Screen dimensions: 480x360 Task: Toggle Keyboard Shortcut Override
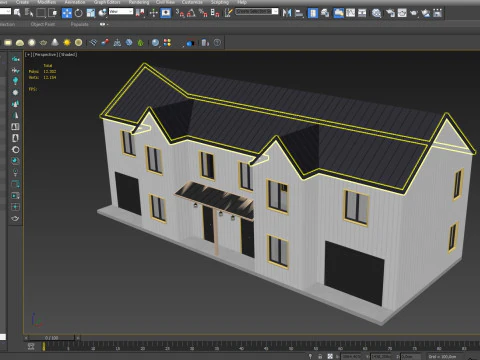[x=166, y=13]
